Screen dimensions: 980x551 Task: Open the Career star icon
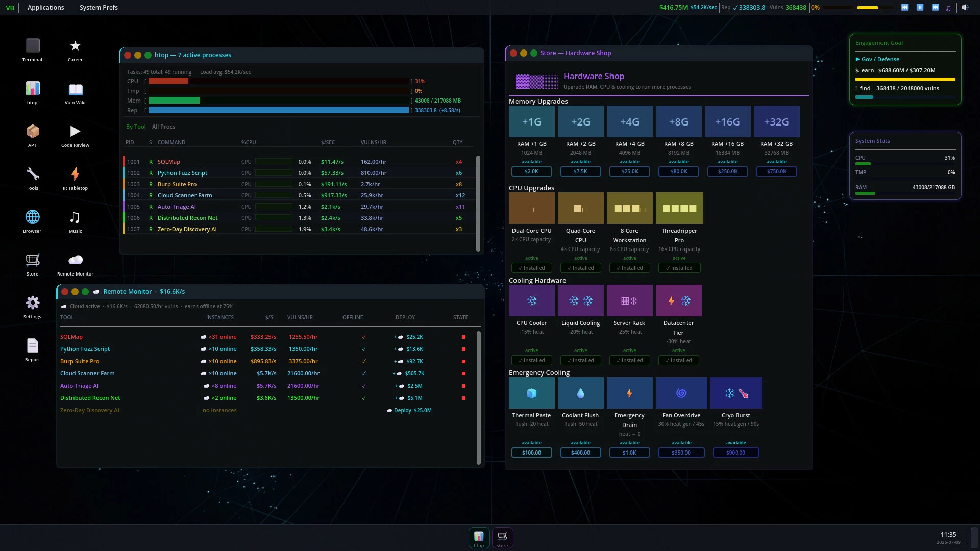[x=75, y=49]
